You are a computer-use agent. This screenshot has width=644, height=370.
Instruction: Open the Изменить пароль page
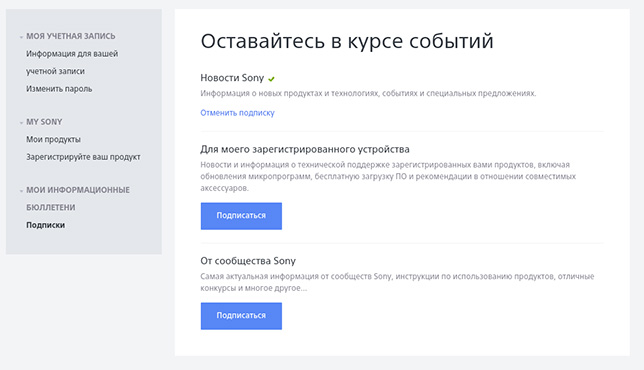(x=59, y=89)
